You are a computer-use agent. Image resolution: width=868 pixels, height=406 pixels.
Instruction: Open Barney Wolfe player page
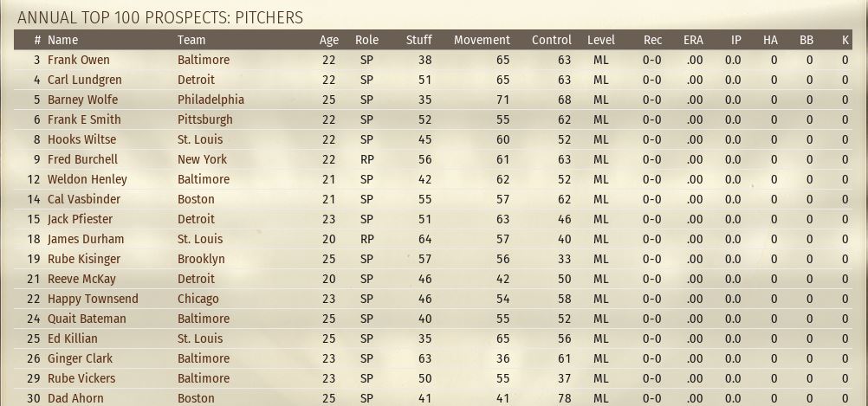click(82, 100)
